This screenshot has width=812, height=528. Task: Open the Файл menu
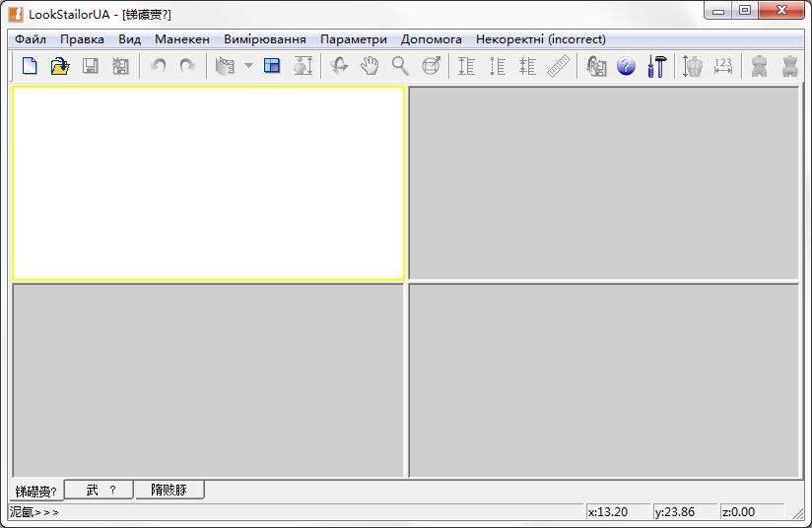[31, 39]
